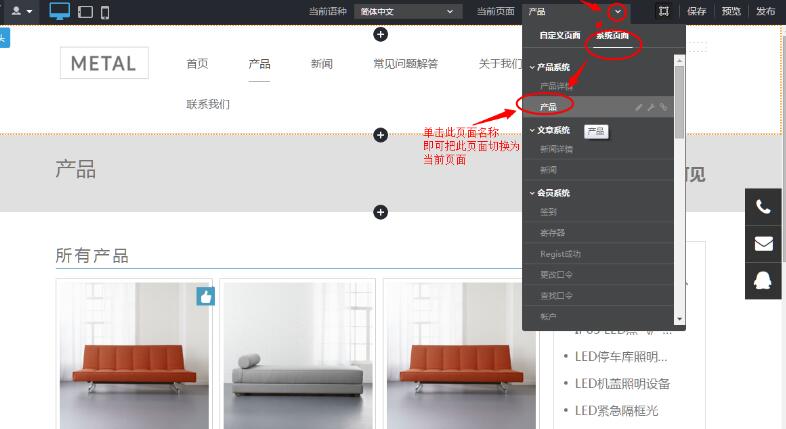
Task: Switch to tablet preview mode
Action: pos(85,12)
